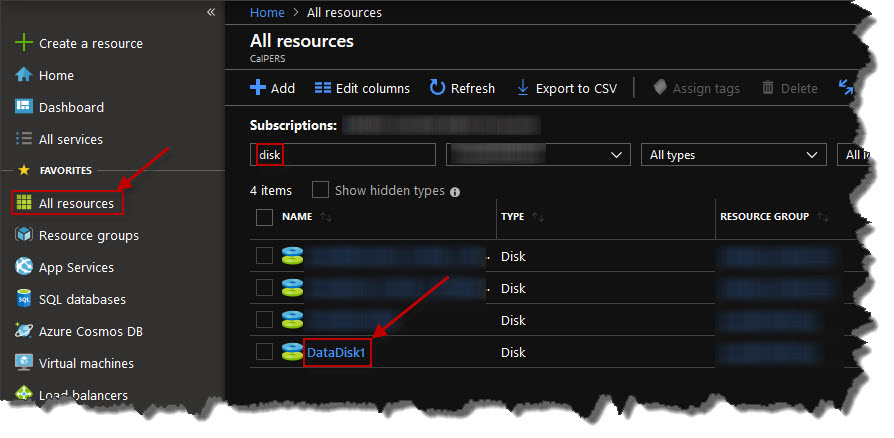
Task: Click the info icon beside Show hidden types
Action: [x=455, y=192]
